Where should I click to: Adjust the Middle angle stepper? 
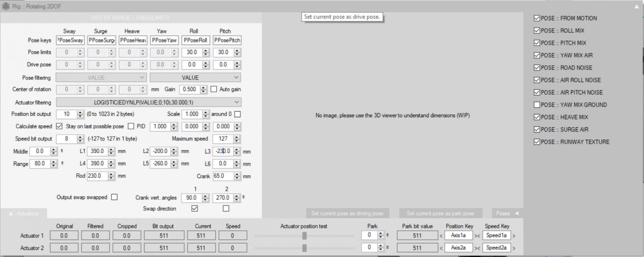[x=54, y=151]
